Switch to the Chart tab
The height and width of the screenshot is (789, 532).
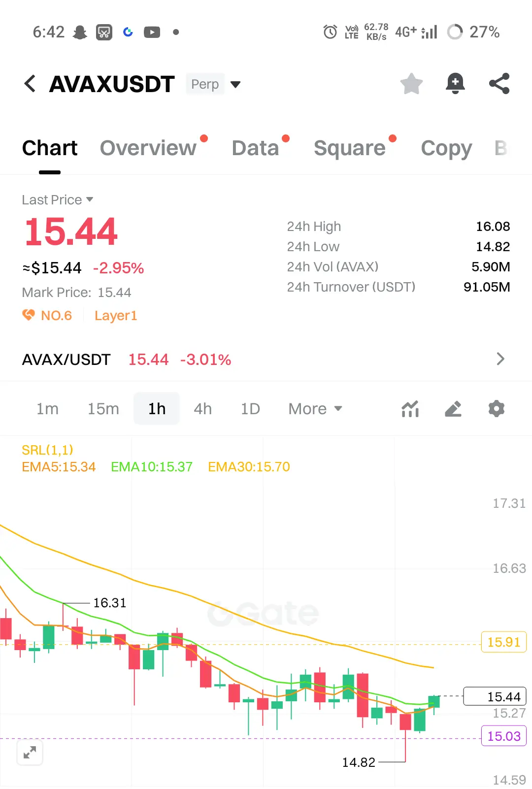tap(50, 148)
